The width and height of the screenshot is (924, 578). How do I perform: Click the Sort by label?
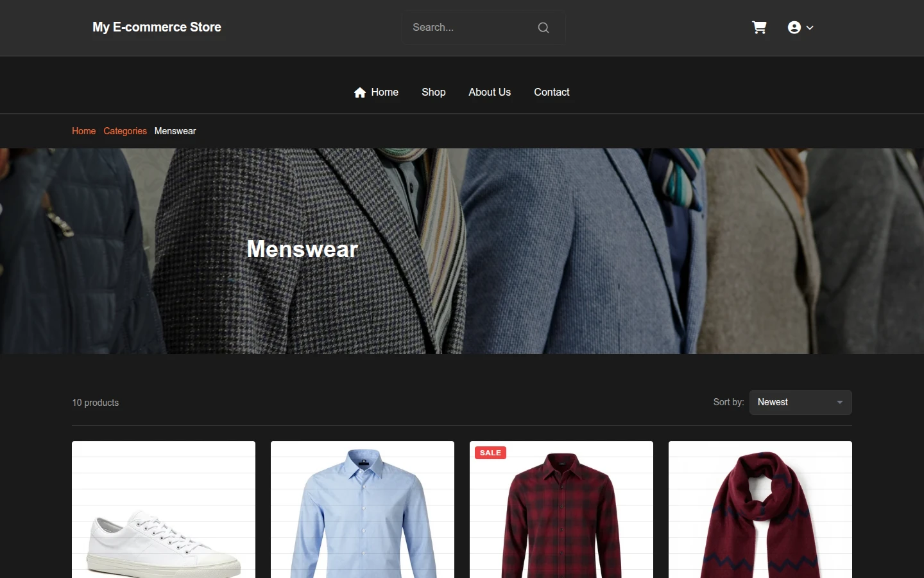[x=728, y=402]
